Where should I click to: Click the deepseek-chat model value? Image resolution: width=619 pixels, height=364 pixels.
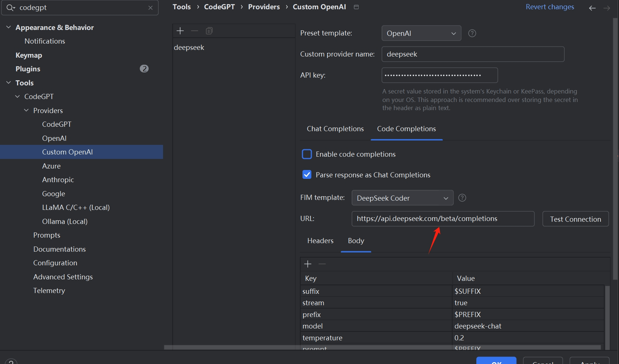(x=528, y=326)
